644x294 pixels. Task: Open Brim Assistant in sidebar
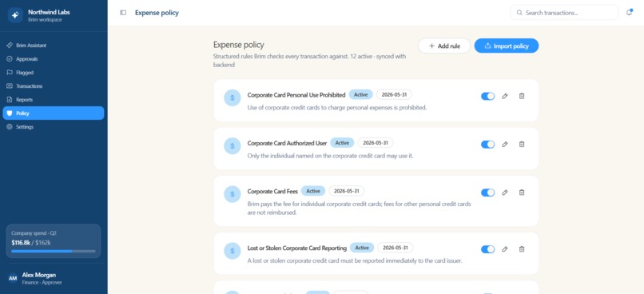click(54, 46)
